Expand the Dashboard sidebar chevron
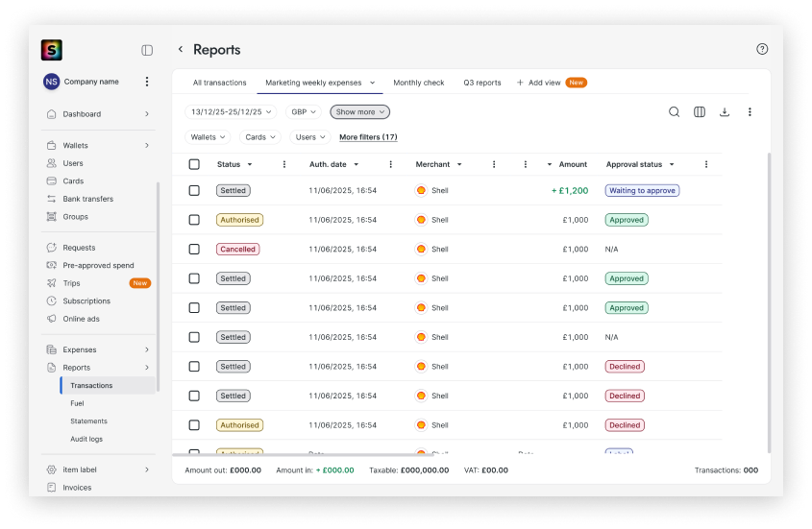Viewport: 812px width, 529px height. [147, 114]
